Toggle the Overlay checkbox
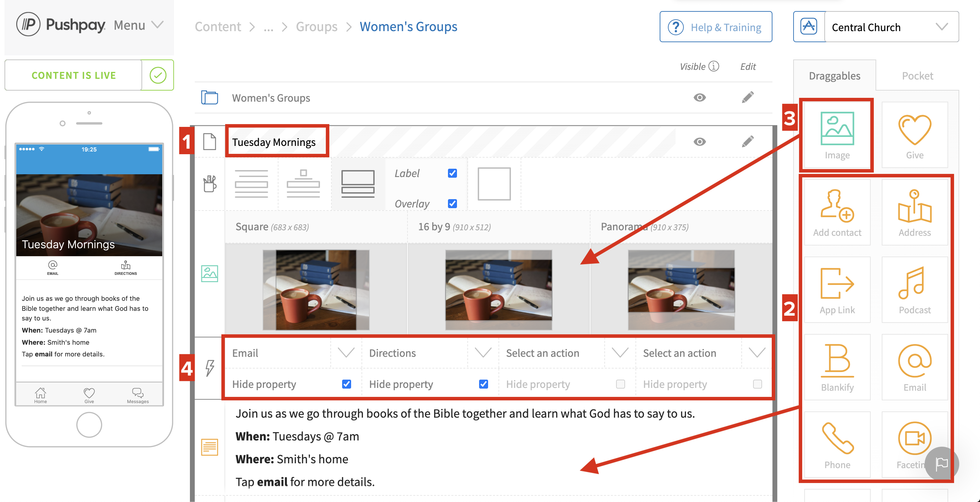Viewport: 980px width, 502px height. pos(452,203)
